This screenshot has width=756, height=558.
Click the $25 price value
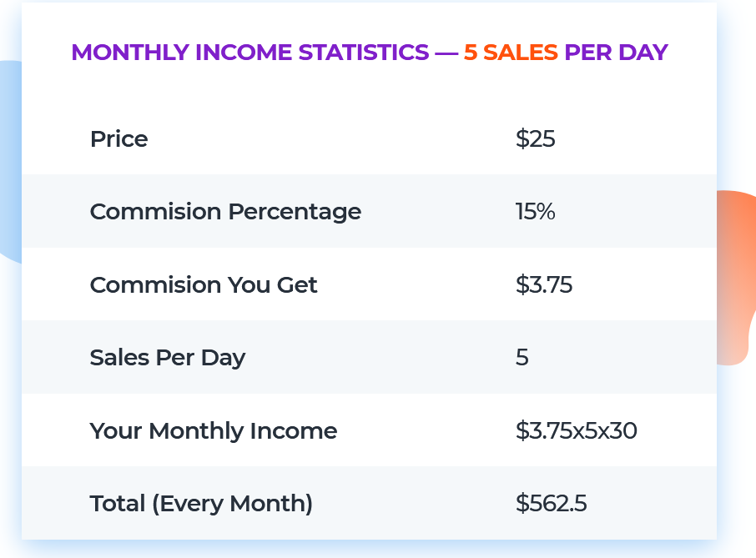[535, 138]
